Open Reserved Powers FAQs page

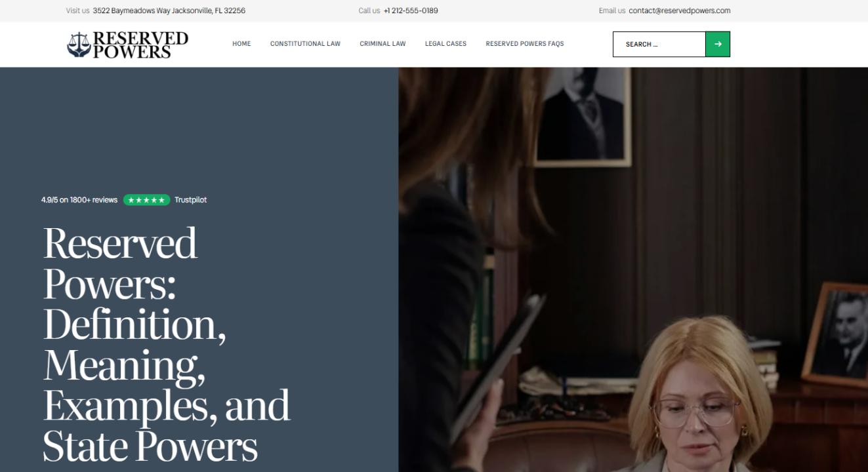[x=524, y=44]
